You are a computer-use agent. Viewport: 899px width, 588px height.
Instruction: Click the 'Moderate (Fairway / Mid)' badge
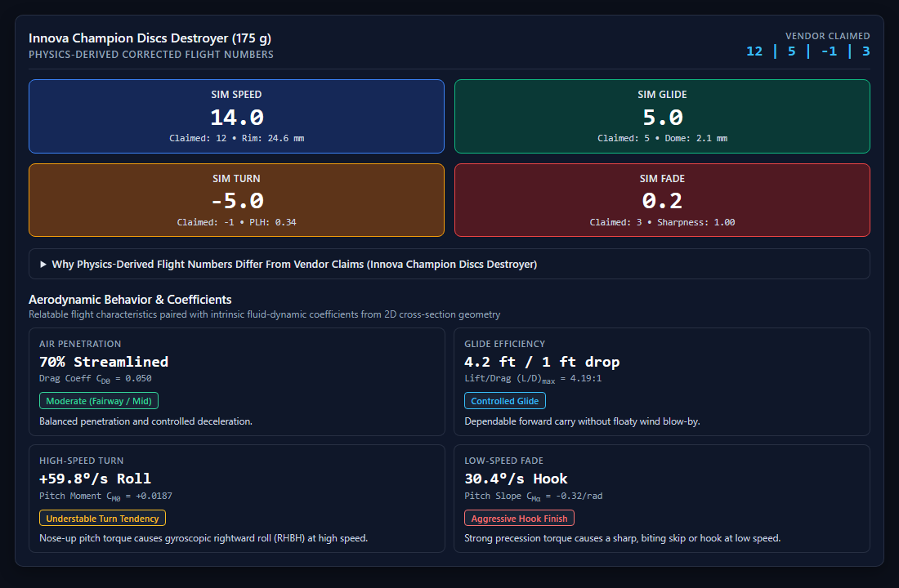(99, 401)
